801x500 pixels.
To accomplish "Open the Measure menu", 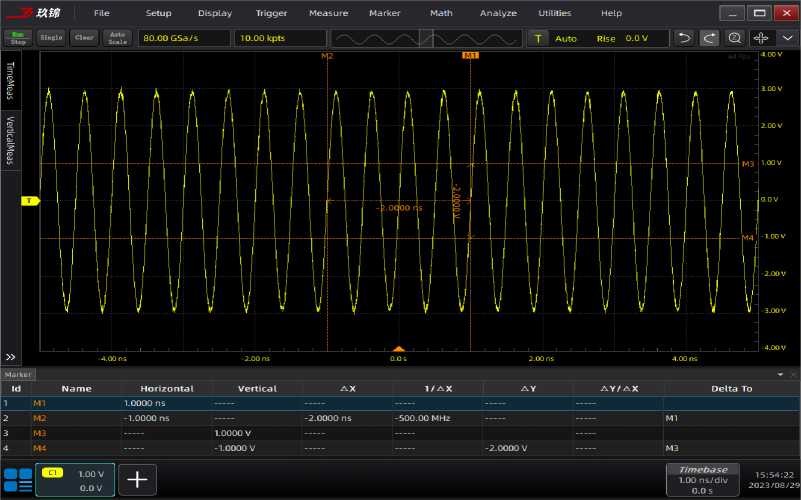I will (328, 13).
